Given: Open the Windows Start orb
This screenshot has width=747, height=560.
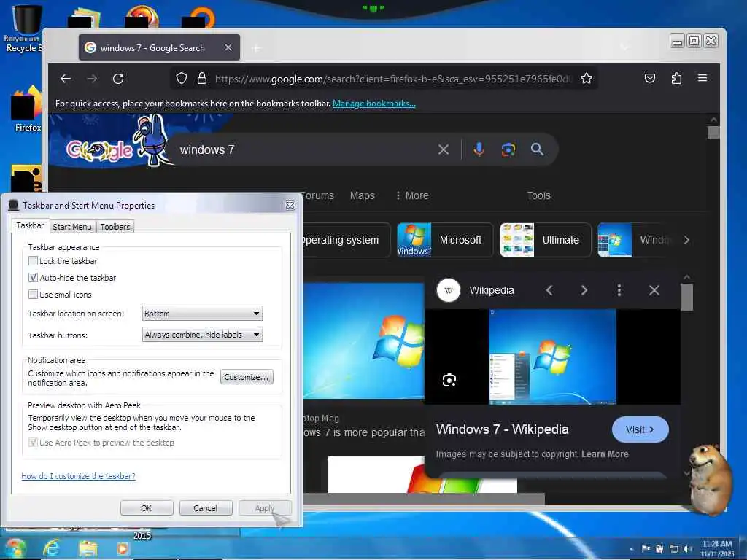Looking at the screenshot, I should click(x=15, y=548).
